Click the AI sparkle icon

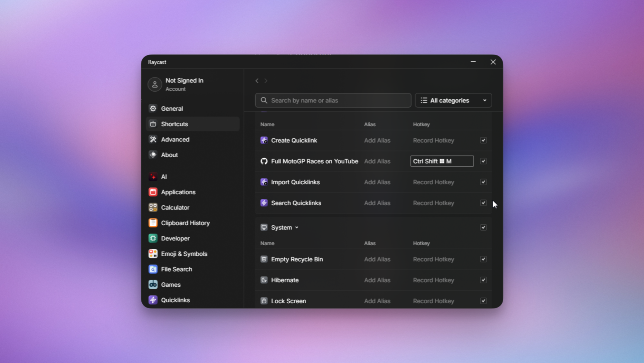tap(153, 177)
